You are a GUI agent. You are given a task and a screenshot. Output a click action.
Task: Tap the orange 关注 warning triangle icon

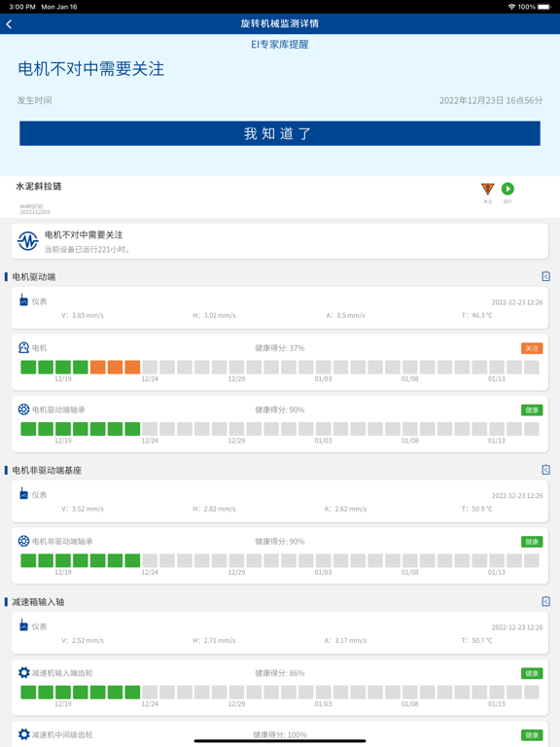click(488, 189)
